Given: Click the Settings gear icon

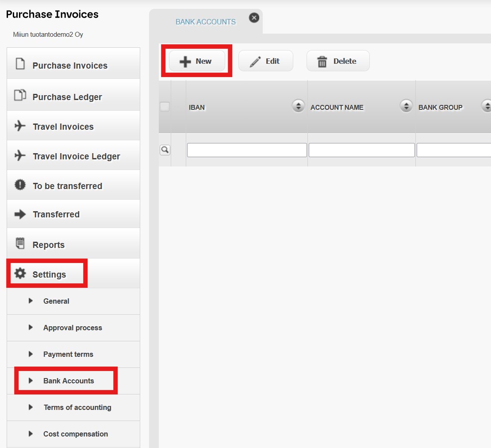Looking at the screenshot, I should point(20,273).
